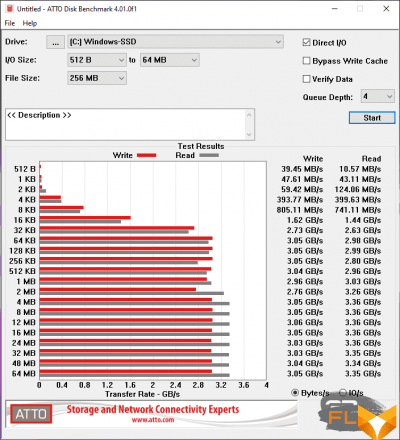
Task: Click the 'Transfer Rate - GB/s' axis label
Action: coord(142,394)
